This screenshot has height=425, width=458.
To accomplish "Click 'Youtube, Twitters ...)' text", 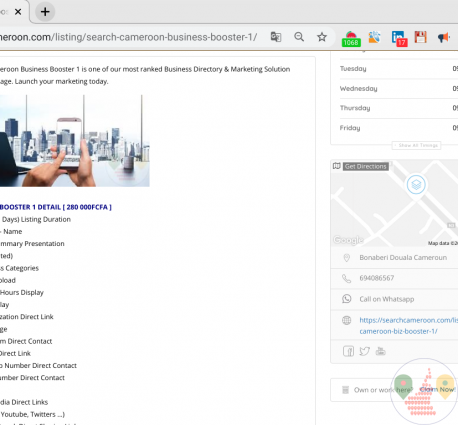I will pos(33,414).
